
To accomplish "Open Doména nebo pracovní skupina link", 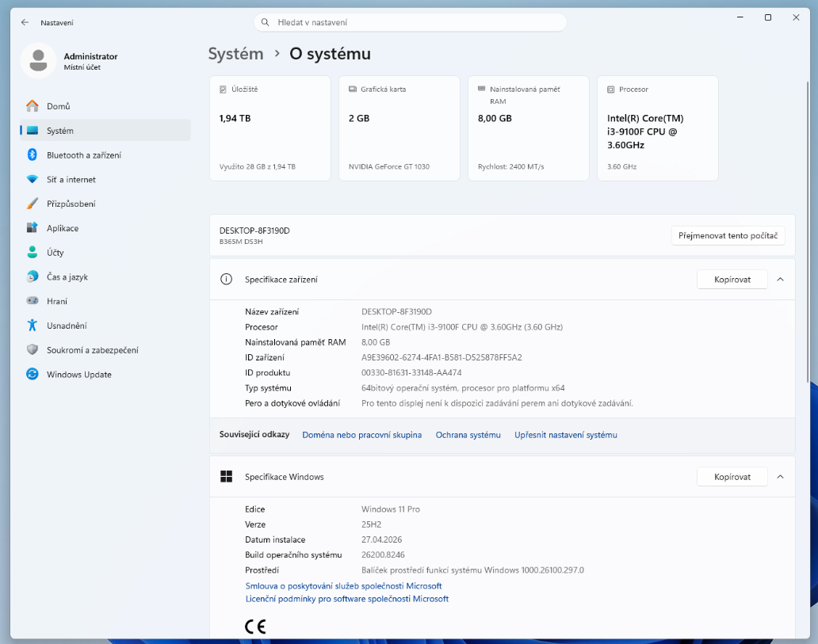I will pyautogui.click(x=361, y=435).
